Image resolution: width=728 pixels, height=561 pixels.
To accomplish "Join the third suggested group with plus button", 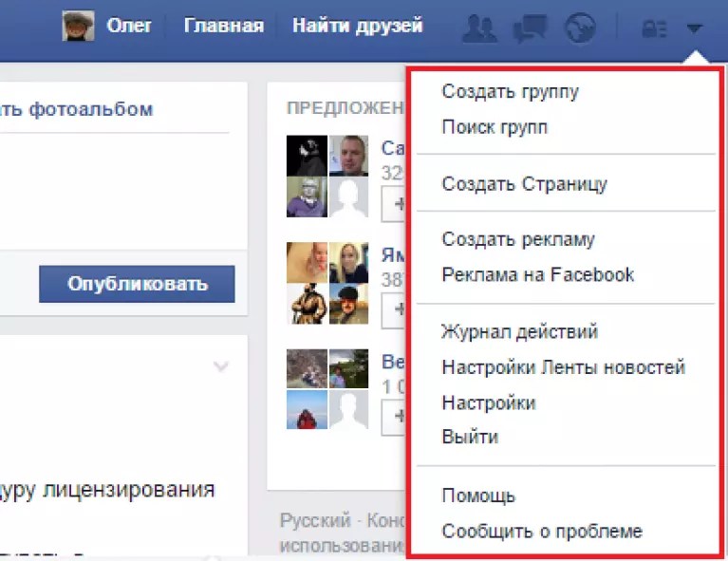I will click(393, 417).
